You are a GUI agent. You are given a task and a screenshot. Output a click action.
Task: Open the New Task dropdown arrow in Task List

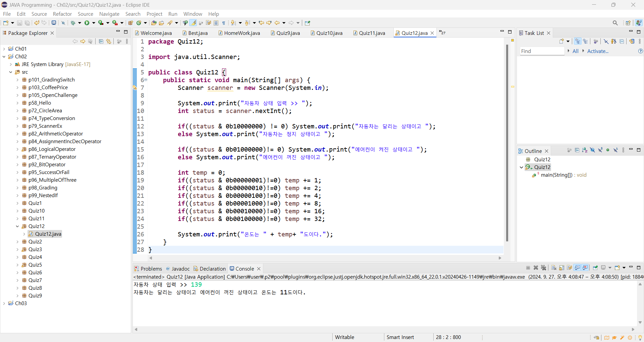click(568, 41)
